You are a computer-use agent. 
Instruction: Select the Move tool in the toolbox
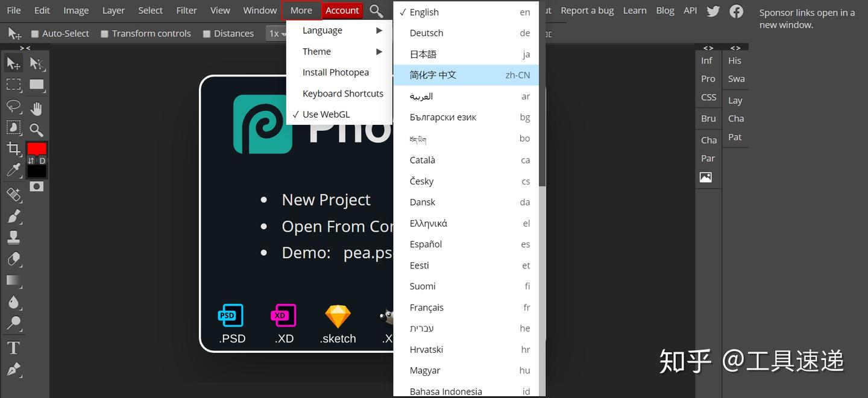pyautogui.click(x=13, y=63)
